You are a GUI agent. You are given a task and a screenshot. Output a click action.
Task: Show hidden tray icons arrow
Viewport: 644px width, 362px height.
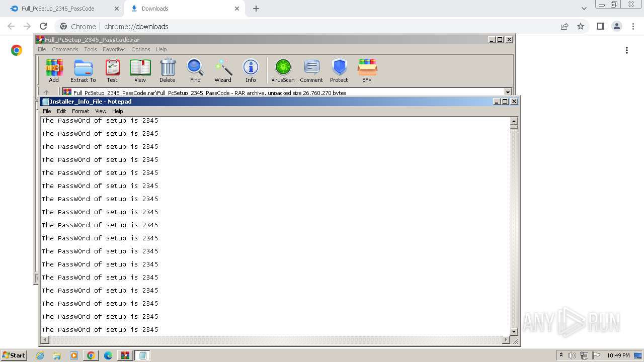tap(561, 355)
